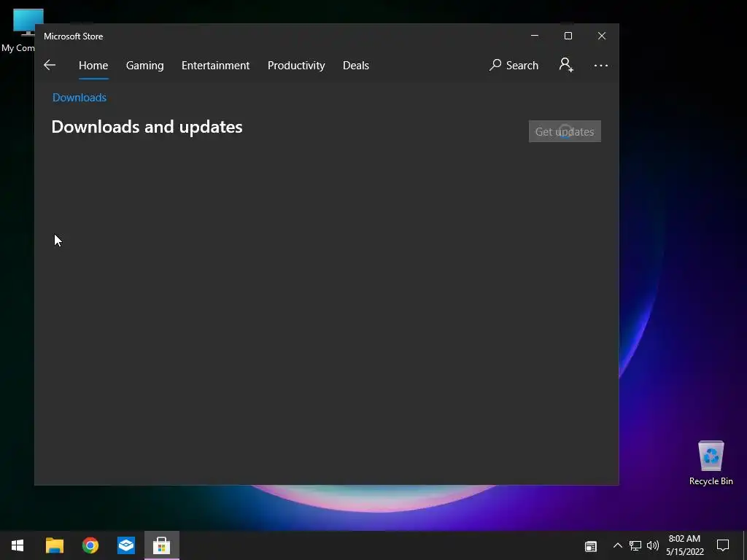Select the Recycle Bin desktop icon
Image resolution: width=747 pixels, height=560 pixels.
coord(711,463)
